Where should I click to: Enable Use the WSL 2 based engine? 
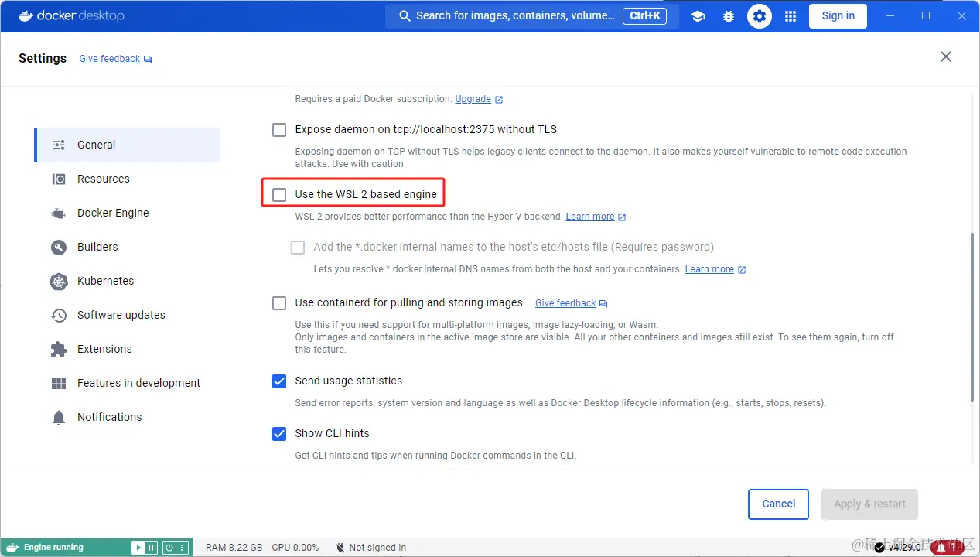(x=279, y=195)
